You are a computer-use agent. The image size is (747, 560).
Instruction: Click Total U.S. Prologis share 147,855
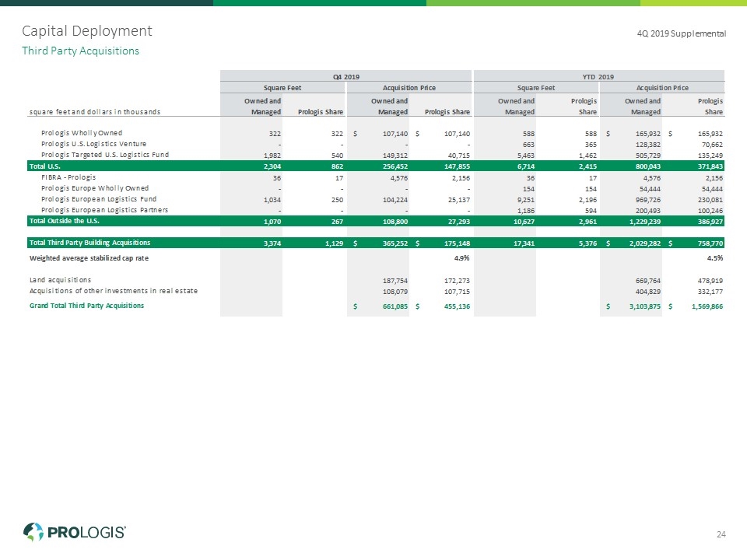pos(457,166)
